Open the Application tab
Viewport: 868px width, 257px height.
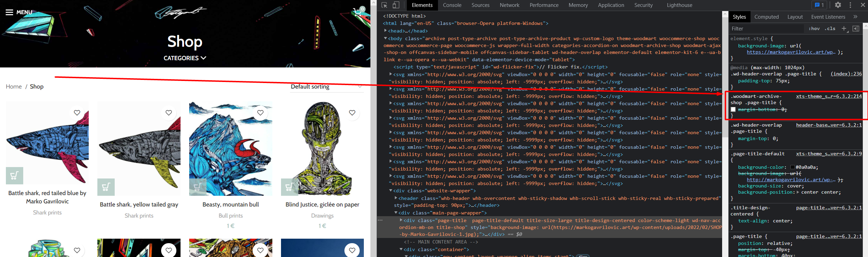611,5
